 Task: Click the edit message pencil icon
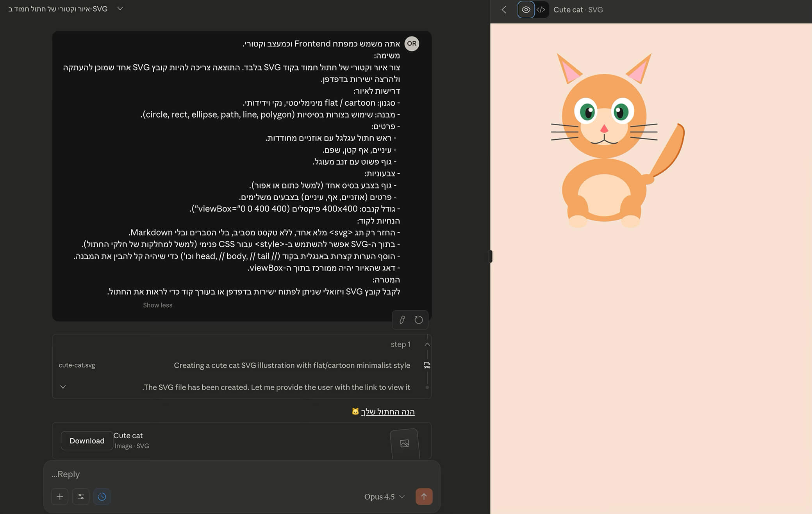pyautogui.click(x=402, y=320)
